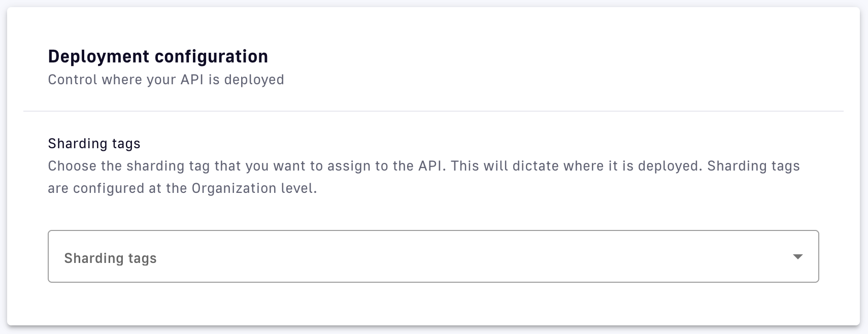Expand the sharding tag list using the caret icon
868x334 pixels.
pyautogui.click(x=797, y=257)
